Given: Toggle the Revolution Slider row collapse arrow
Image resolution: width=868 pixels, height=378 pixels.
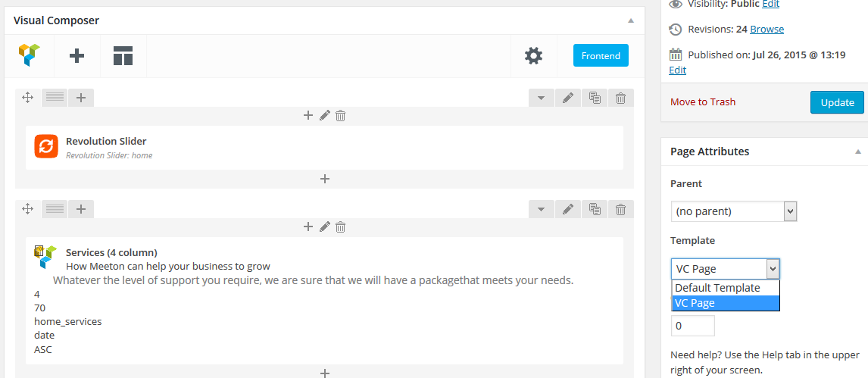Looking at the screenshot, I should (x=541, y=98).
